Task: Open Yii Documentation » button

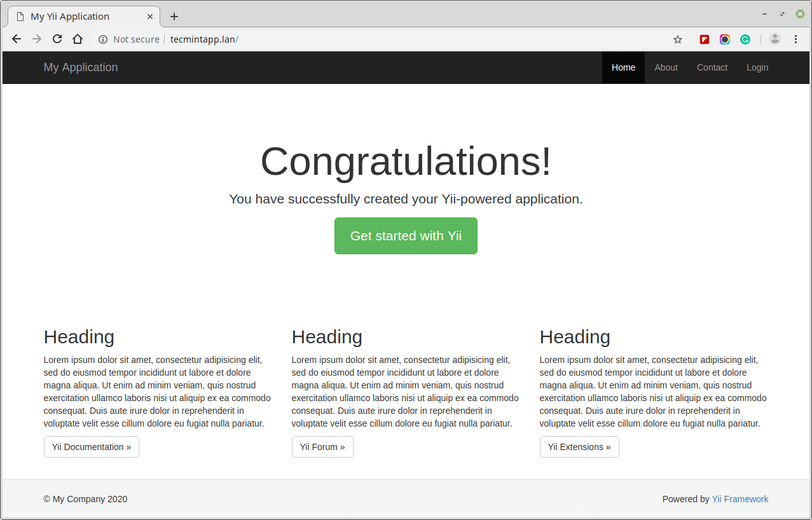Action: pos(92,447)
